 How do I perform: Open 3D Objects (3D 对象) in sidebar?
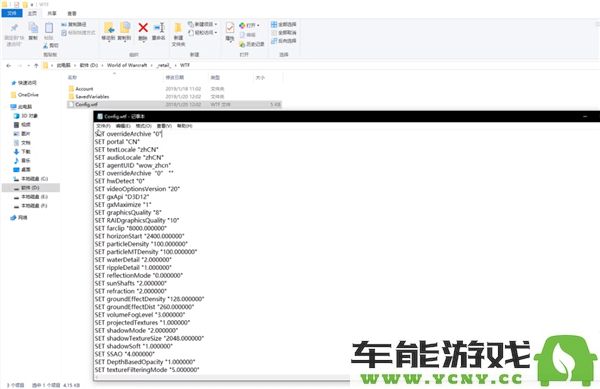pyautogui.click(x=26, y=116)
